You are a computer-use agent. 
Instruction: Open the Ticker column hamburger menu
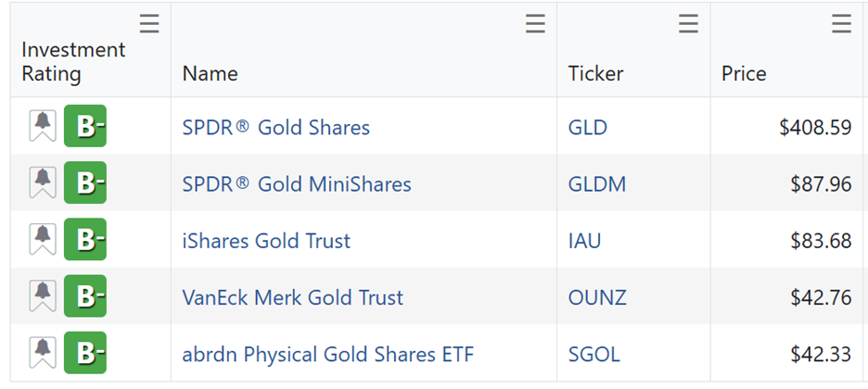[688, 24]
